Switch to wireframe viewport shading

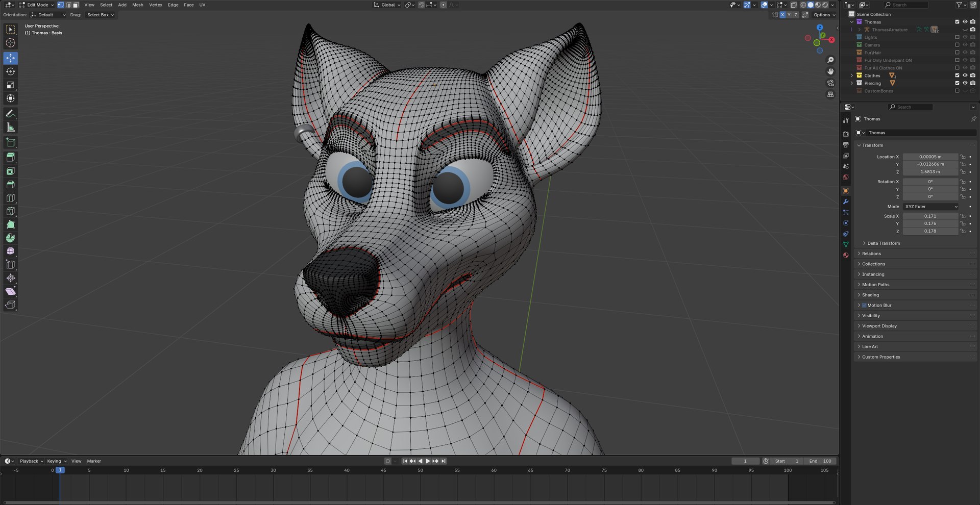[803, 5]
